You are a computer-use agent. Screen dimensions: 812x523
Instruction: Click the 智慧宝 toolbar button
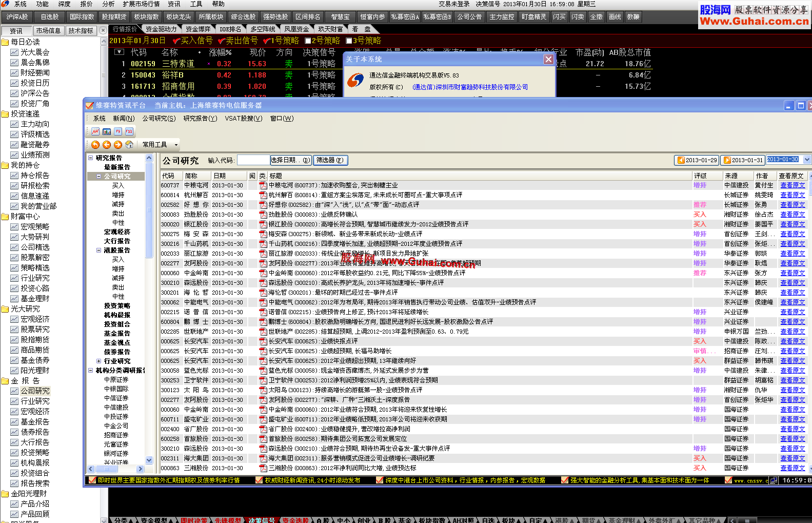point(340,17)
